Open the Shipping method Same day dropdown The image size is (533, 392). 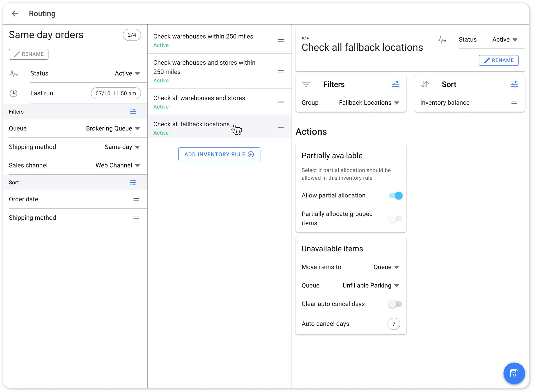coord(122,147)
